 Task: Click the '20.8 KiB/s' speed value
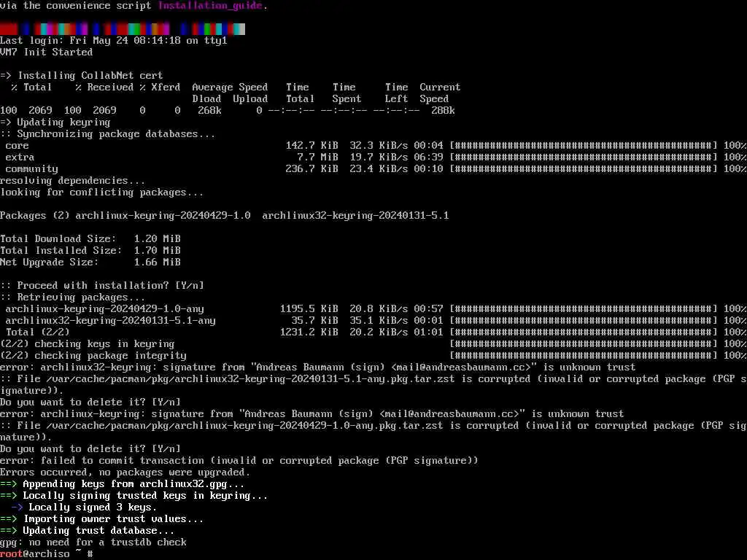(x=379, y=309)
